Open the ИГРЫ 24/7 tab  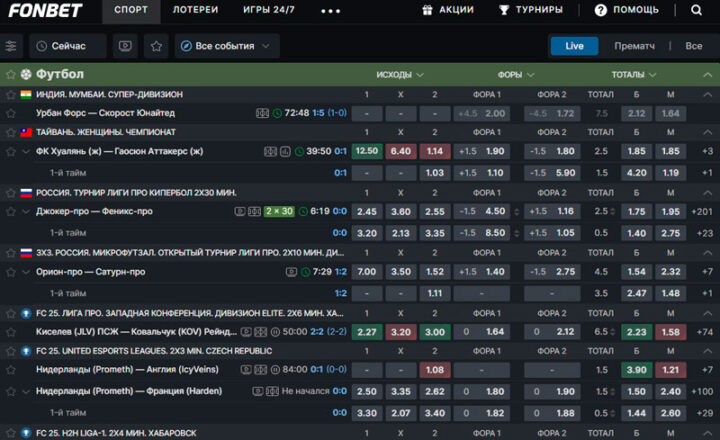click(x=269, y=10)
